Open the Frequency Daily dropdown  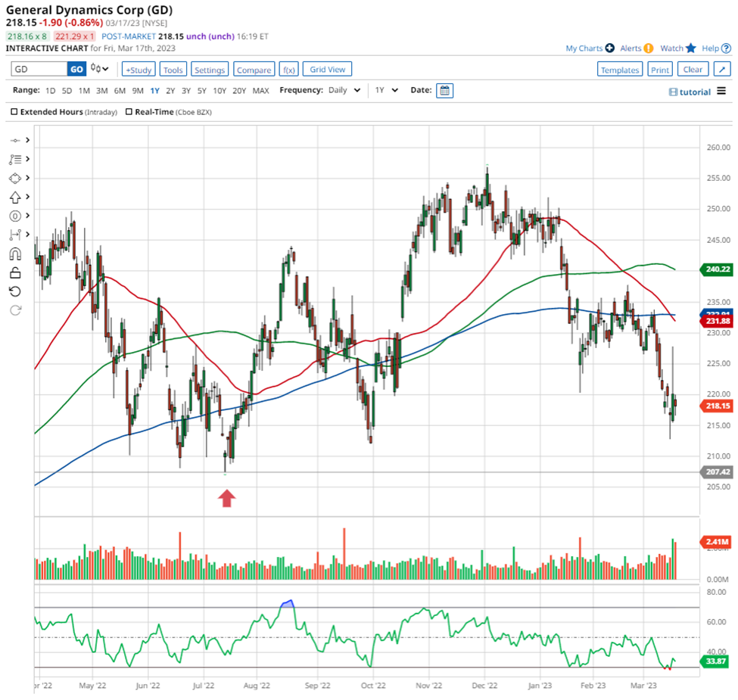[344, 90]
